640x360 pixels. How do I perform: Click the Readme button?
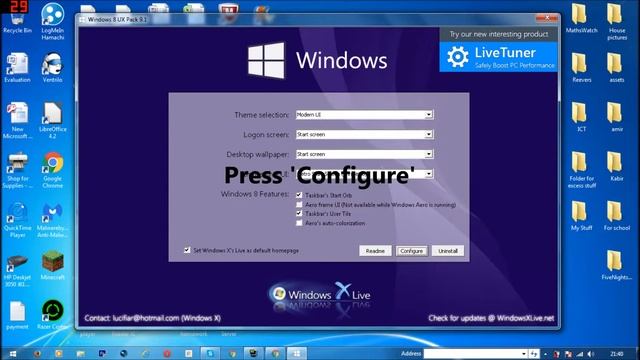(x=375, y=251)
